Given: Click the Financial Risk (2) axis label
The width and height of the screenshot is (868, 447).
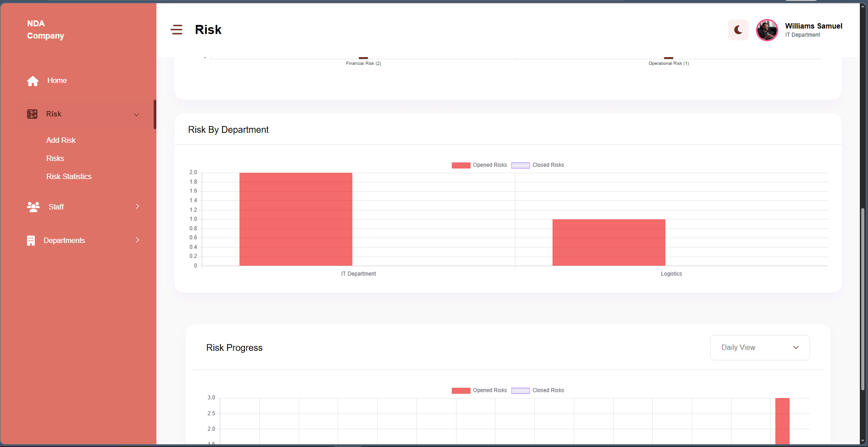Looking at the screenshot, I should [364, 63].
